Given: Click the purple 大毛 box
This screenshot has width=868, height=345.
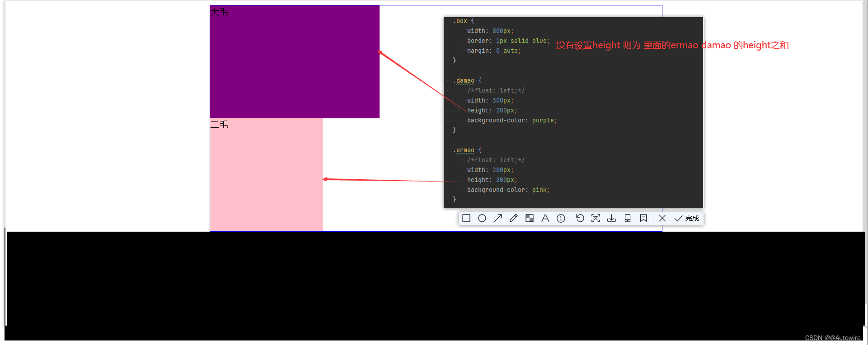Looking at the screenshot, I should pos(295,62).
